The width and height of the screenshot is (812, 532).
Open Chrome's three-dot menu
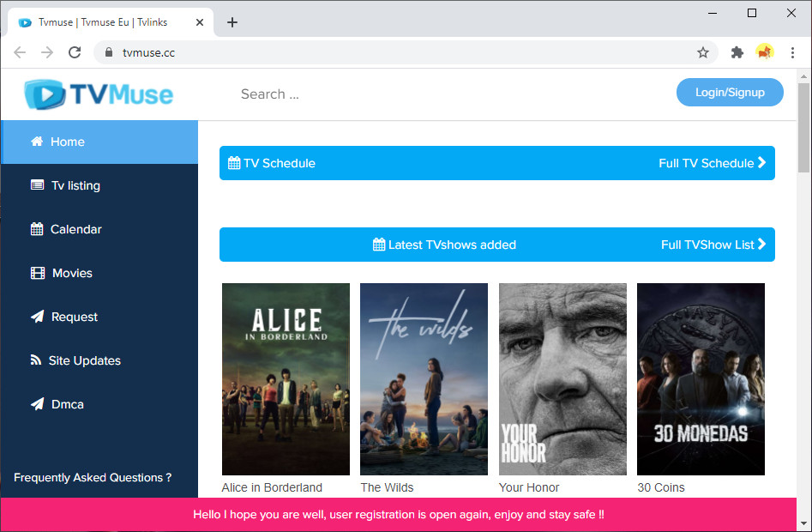click(792, 52)
